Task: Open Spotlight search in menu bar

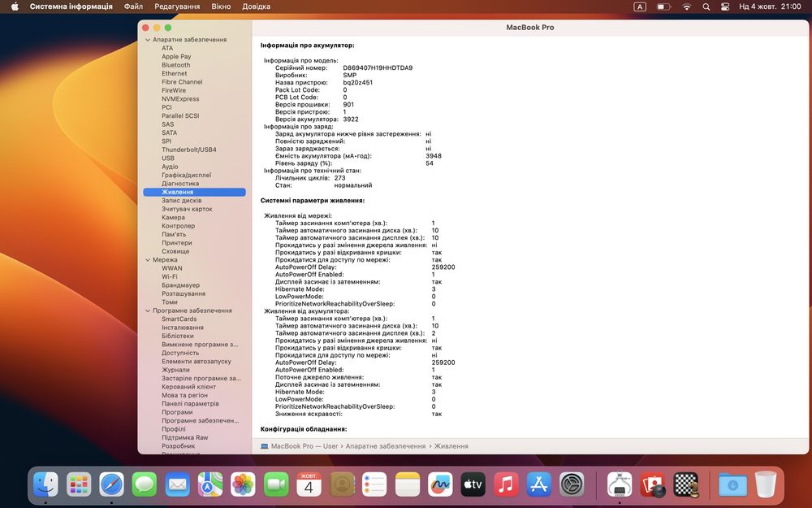Action: coord(706,7)
